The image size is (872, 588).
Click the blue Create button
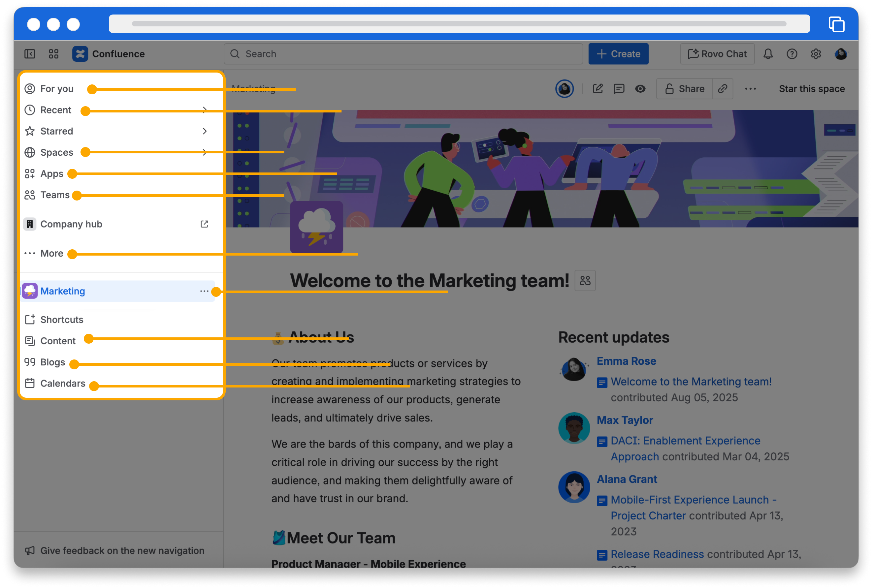point(618,54)
